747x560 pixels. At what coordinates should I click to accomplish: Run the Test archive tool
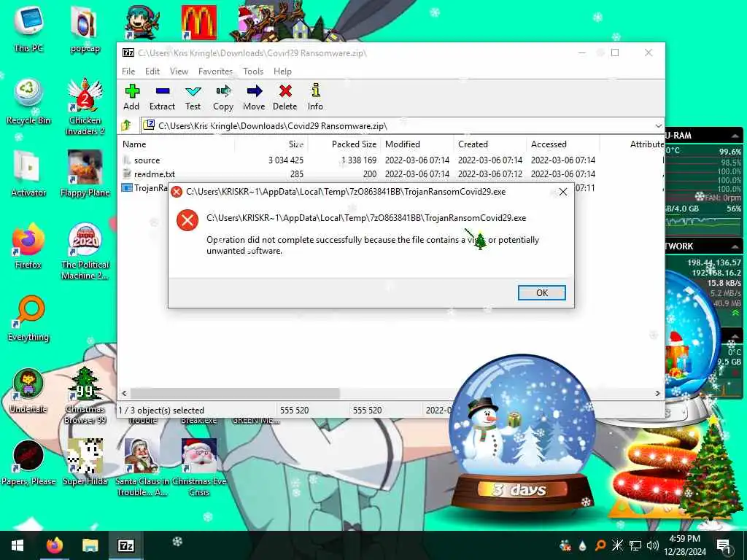pos(193,98)
